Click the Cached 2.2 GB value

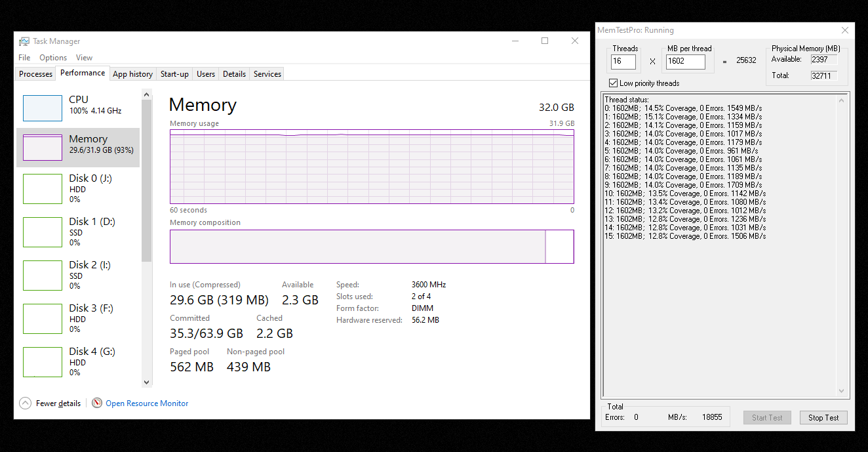[x=275, y=333]
